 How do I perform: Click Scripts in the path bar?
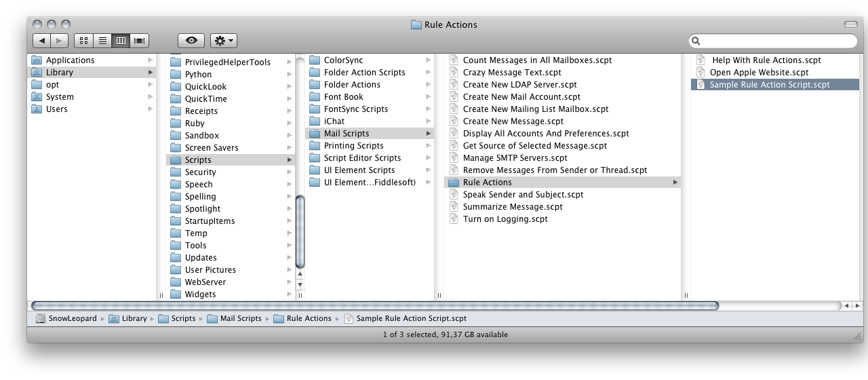click(x=177, y=318)
